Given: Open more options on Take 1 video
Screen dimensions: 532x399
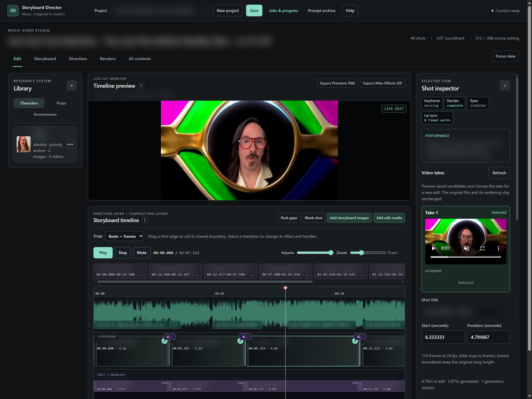Looking at the screenshot, I should point(498,248).
